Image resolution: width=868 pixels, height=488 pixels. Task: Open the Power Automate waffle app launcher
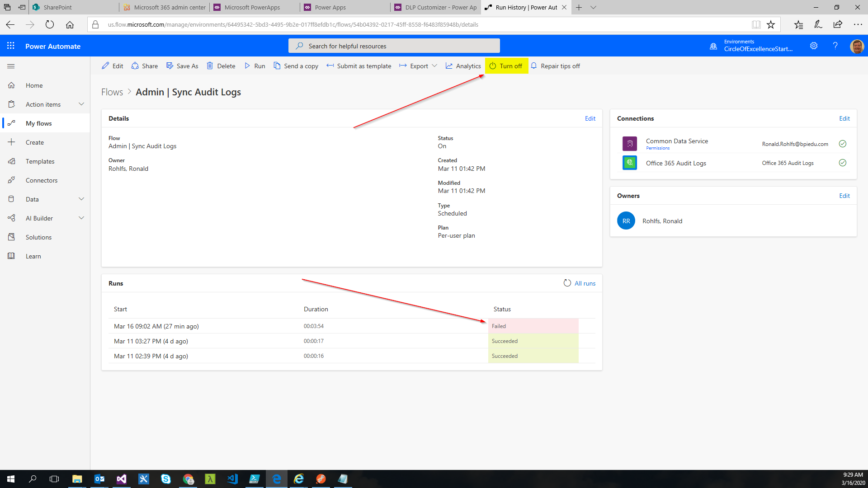click(x=10, y=45)
